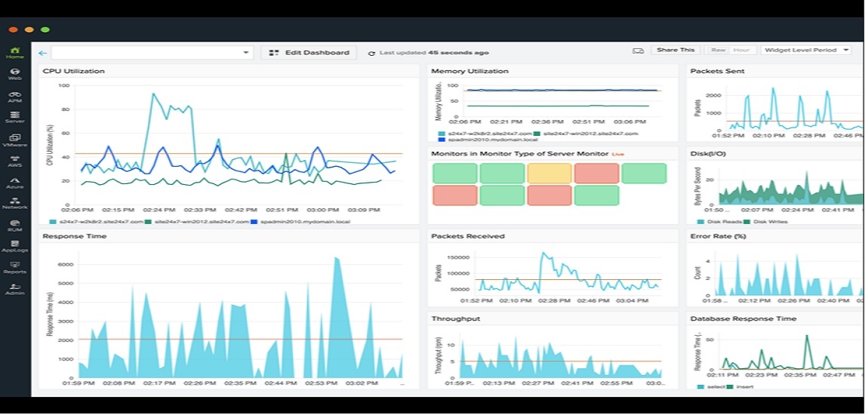Click the back arrow beside dashboard selector
This screenshot has width=868, height=415.
pyautogui.click(x=42, y=53)
